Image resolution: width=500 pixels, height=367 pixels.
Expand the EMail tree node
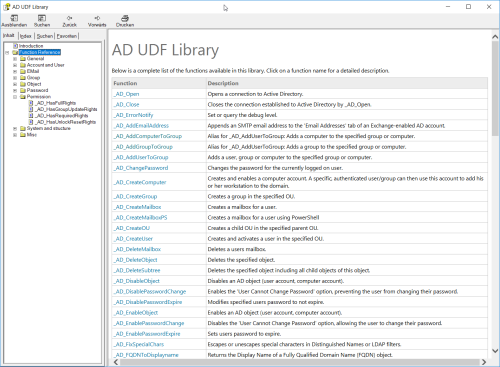tap(15, 71)
